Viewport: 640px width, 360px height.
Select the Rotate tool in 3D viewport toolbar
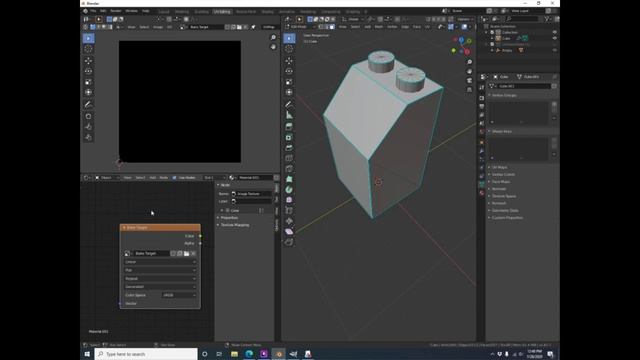click(289, 71)
